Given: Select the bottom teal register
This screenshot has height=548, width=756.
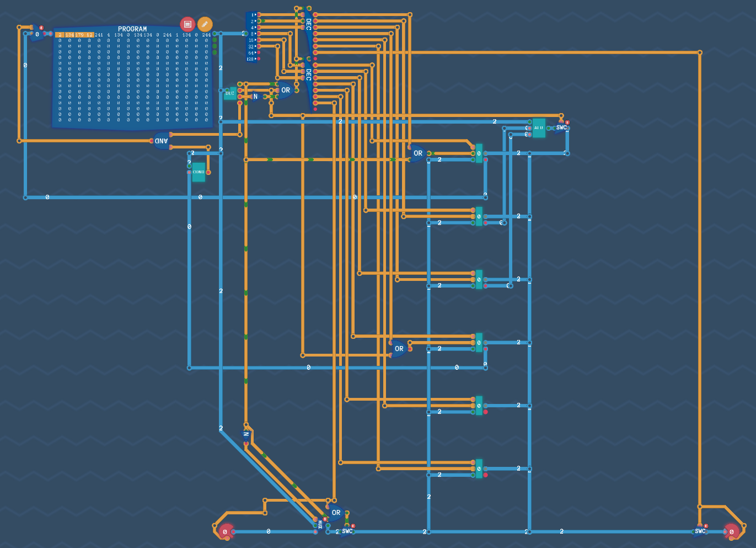Looking at the screenshot, I should [479, 469].
